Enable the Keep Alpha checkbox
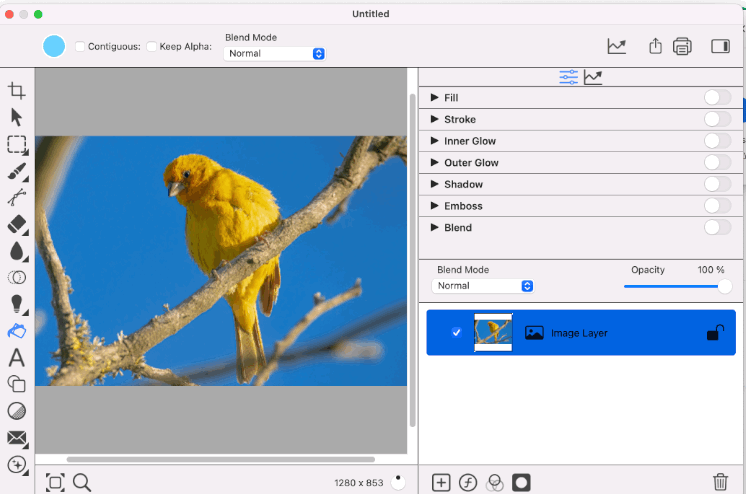 point(151,46)
